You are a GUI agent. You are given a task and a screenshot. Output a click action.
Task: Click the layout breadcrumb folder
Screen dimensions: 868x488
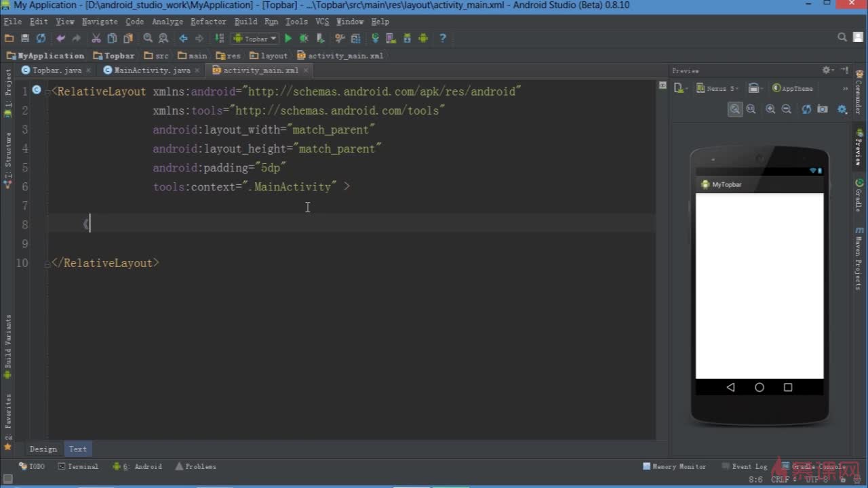coord(269,56)
